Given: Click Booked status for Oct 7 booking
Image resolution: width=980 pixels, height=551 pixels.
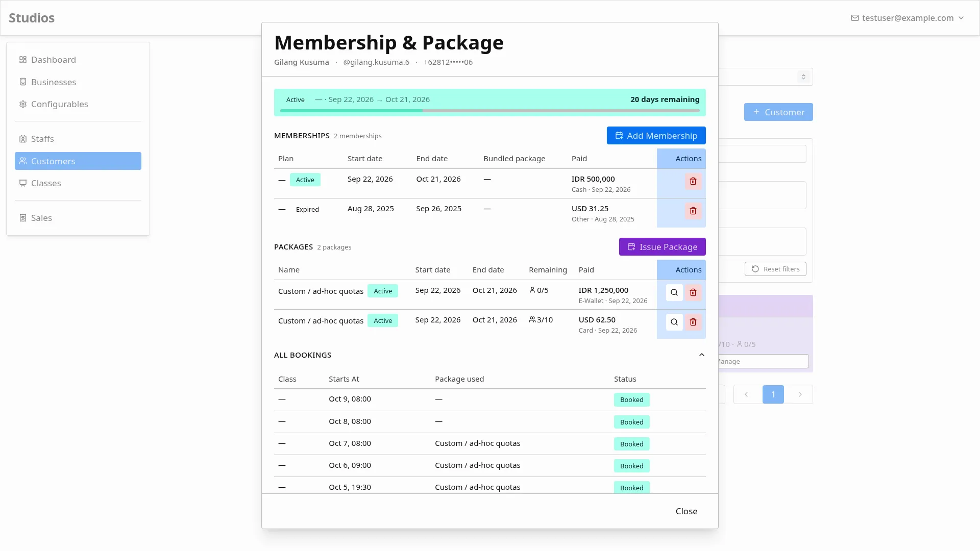Looking at the screenshot, I should point(631,444).
